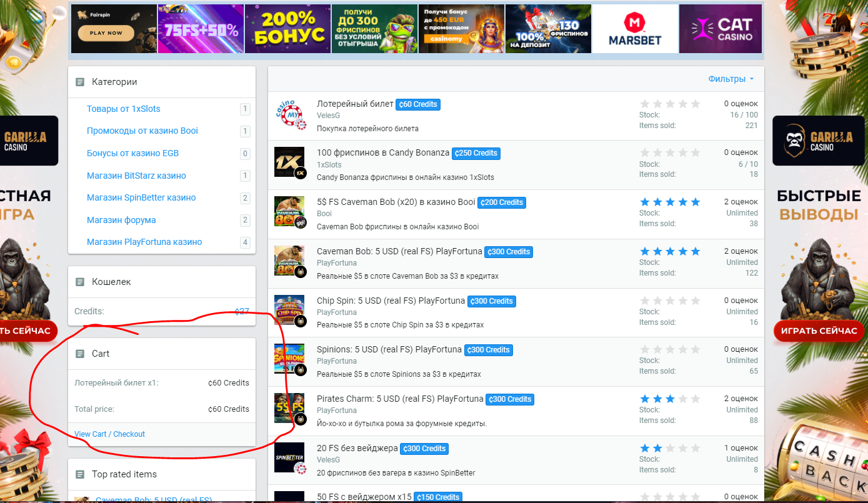Click the 4 count badge for PlayFortuna
The height and width of the screenshot is (503, 868).
(245, 242)
